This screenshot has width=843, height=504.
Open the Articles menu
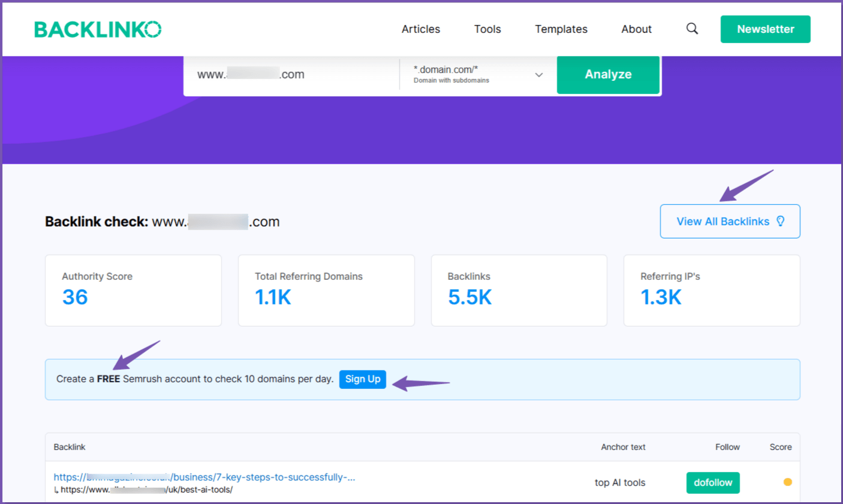click(420, 29)
